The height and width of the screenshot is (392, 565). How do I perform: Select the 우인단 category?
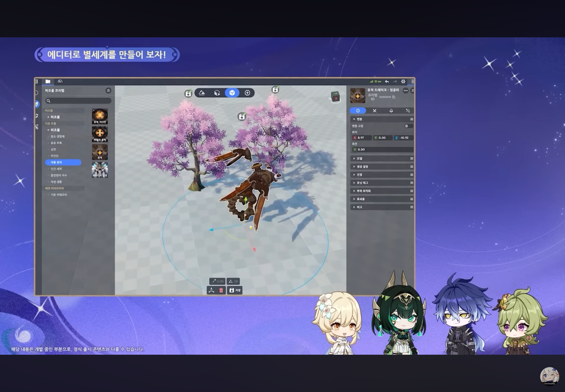tap(54, 156)
